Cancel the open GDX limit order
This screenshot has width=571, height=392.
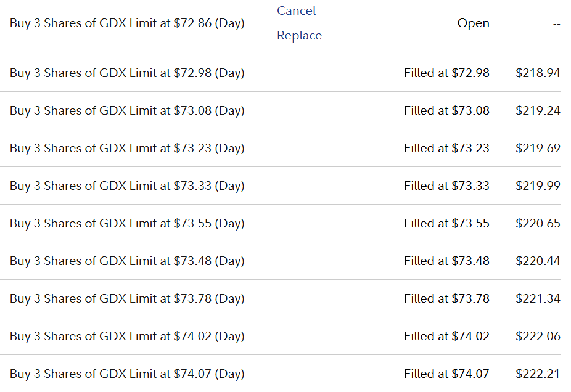click(296, 11)
